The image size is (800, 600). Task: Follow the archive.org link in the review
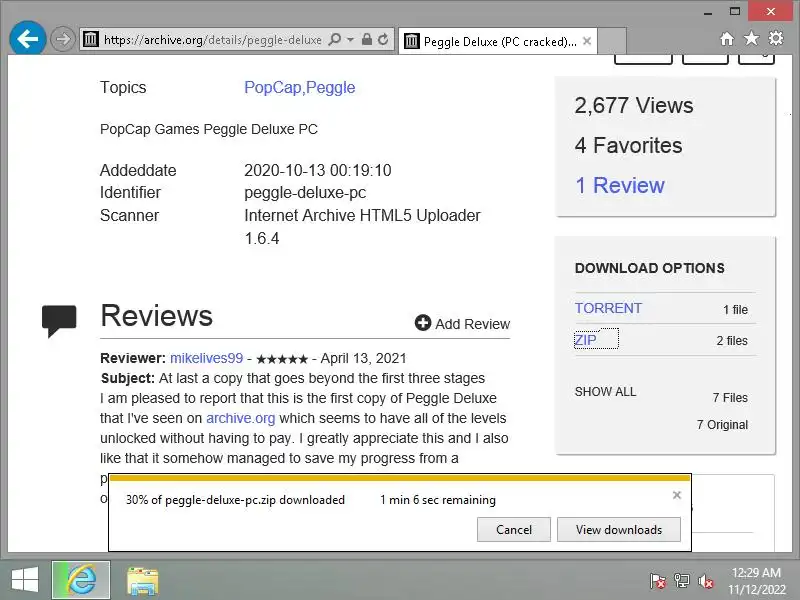pyautogui.click(x=240, y=418)
